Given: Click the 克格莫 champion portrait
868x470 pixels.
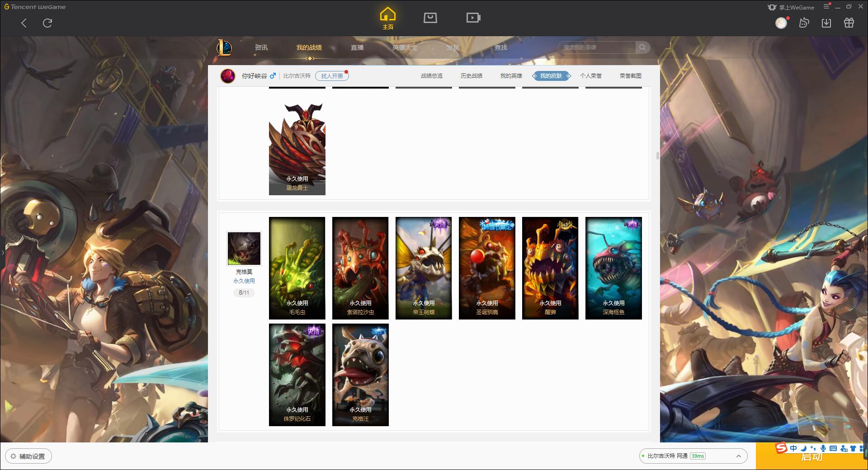Looking at the screenshot, I should (x=244, y=249).
